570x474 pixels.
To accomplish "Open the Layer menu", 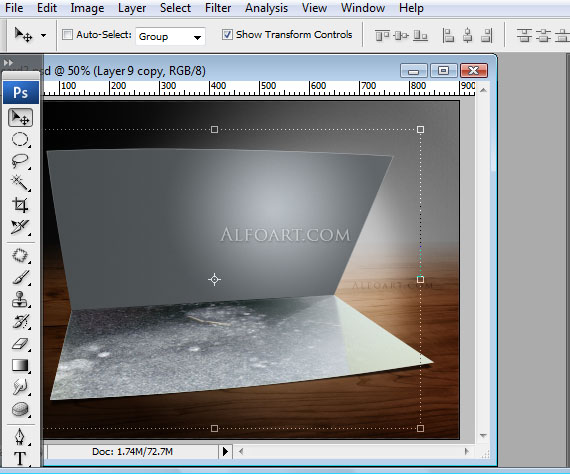I will (132, 8).
